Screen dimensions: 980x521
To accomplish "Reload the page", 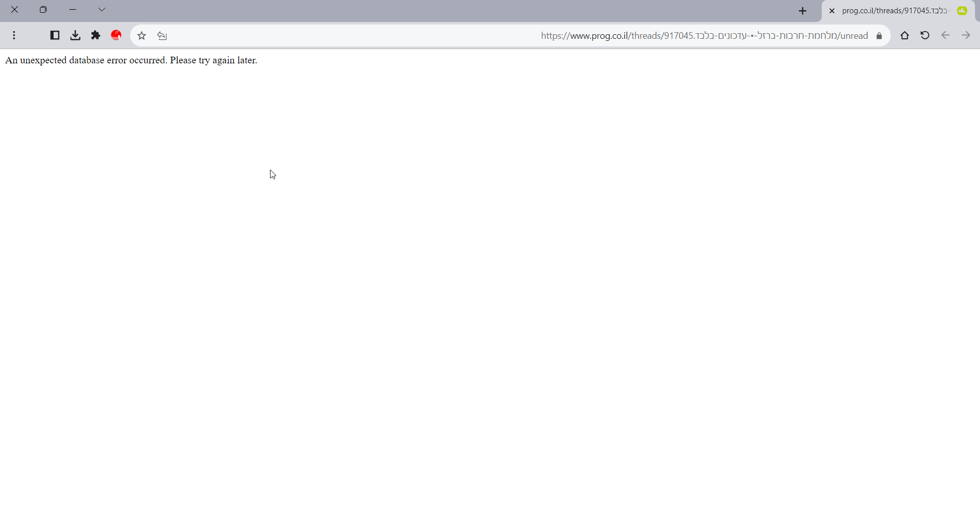I will click(x=925, y=35).
